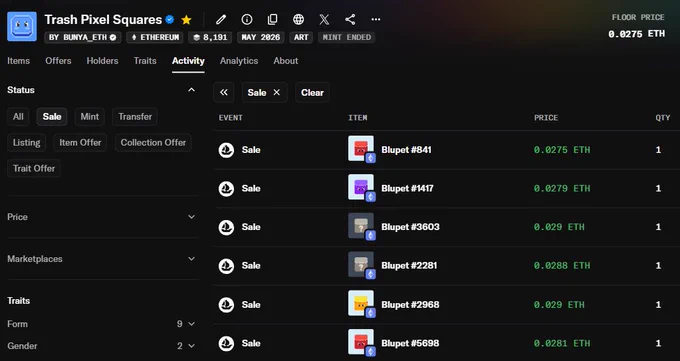Click OpenSea sale icon in Blupet #5698 row
This screenshot has height=361, width=680.
click(226, 343)
